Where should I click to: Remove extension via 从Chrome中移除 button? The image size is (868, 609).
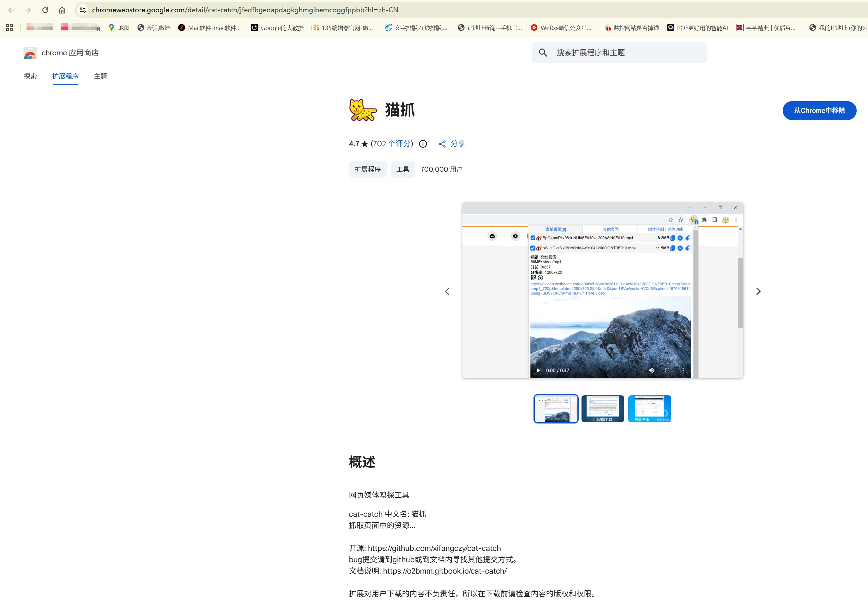tap(819, 110)
